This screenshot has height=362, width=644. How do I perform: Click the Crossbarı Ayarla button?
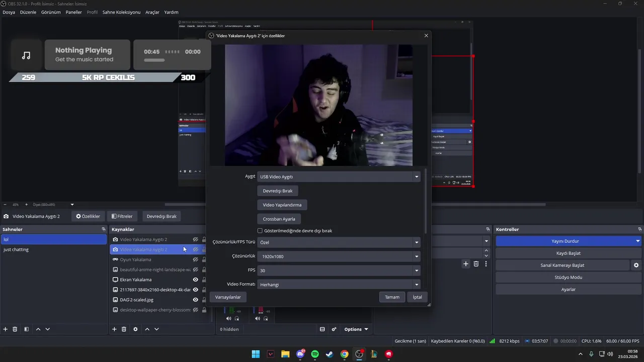(279, 219)
